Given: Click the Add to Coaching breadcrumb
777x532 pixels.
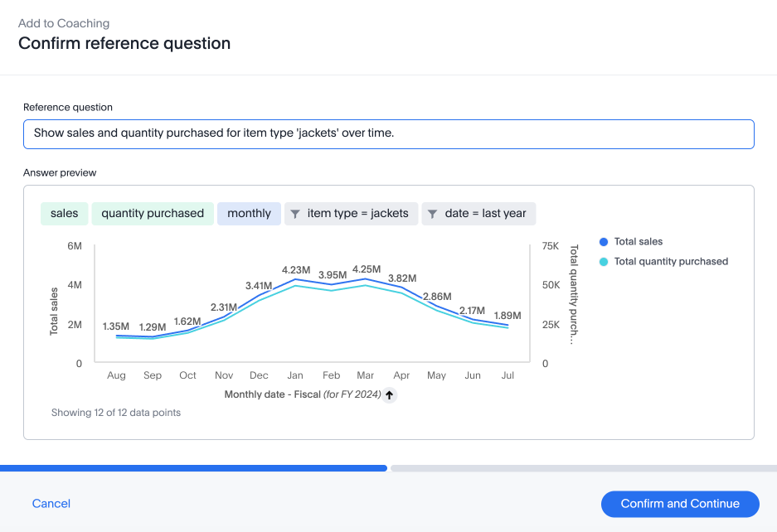Looking at the screenshot, I should click(x=64, y=23).
